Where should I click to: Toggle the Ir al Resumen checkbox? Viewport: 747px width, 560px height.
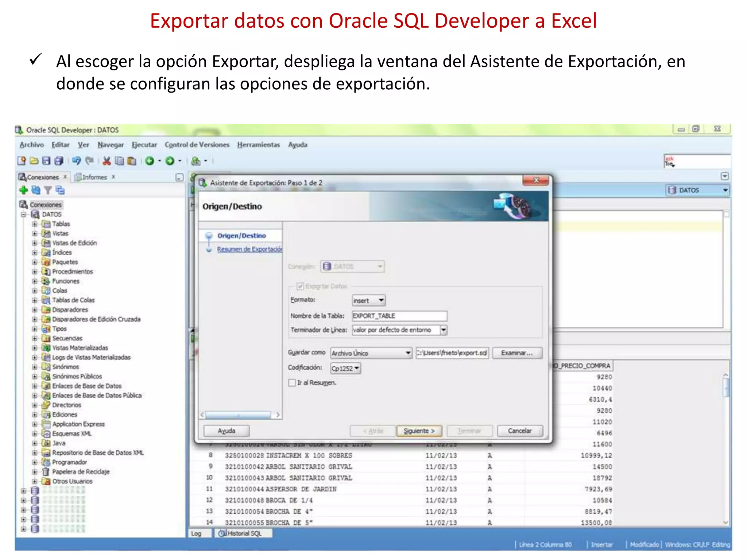292,383
